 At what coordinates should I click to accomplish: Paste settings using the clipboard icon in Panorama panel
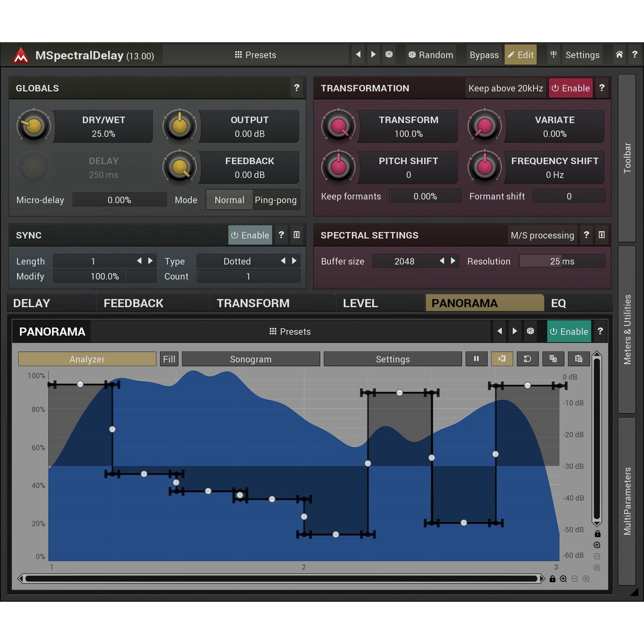point(578,359)
